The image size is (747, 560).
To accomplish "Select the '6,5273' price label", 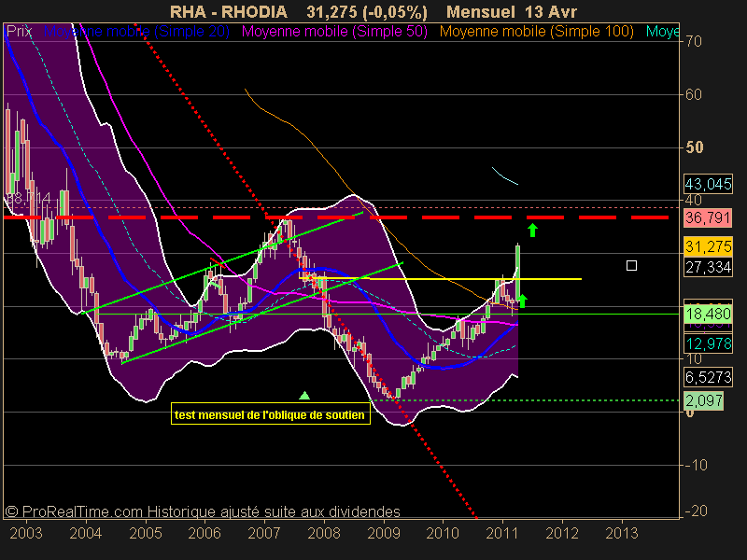I will click(708, 377).
